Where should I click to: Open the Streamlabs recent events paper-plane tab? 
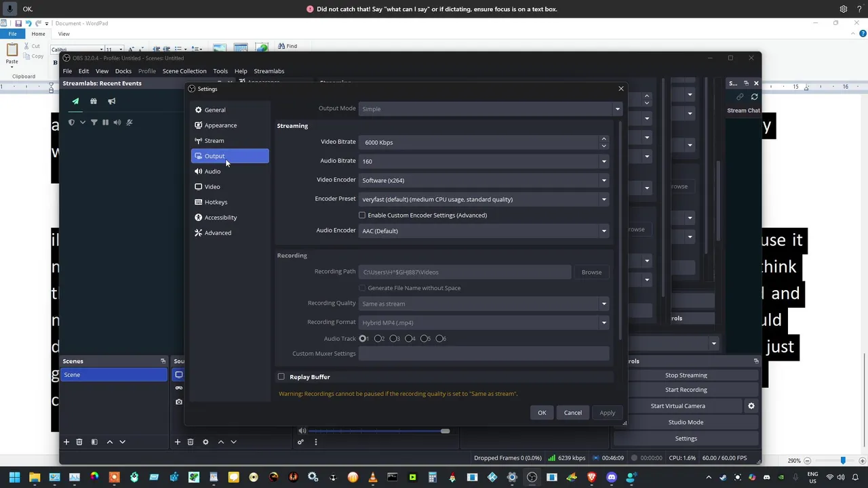coord(75,101)
